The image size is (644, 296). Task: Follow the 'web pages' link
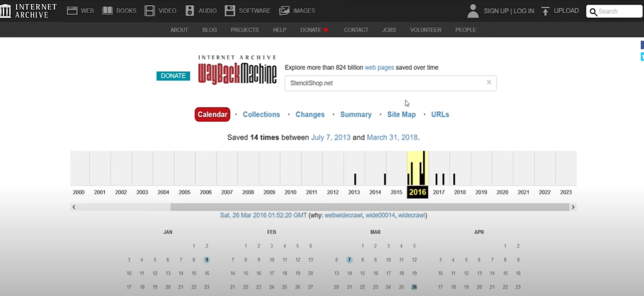point(379,67)
